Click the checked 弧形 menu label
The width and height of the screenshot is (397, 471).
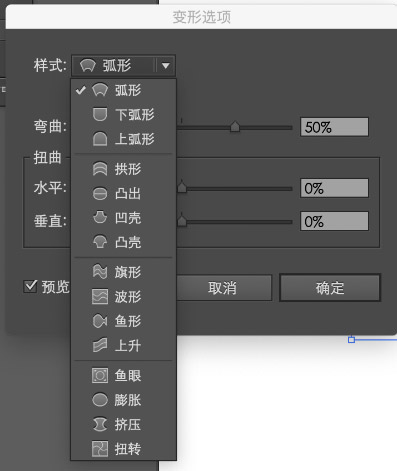click(128, 90)
